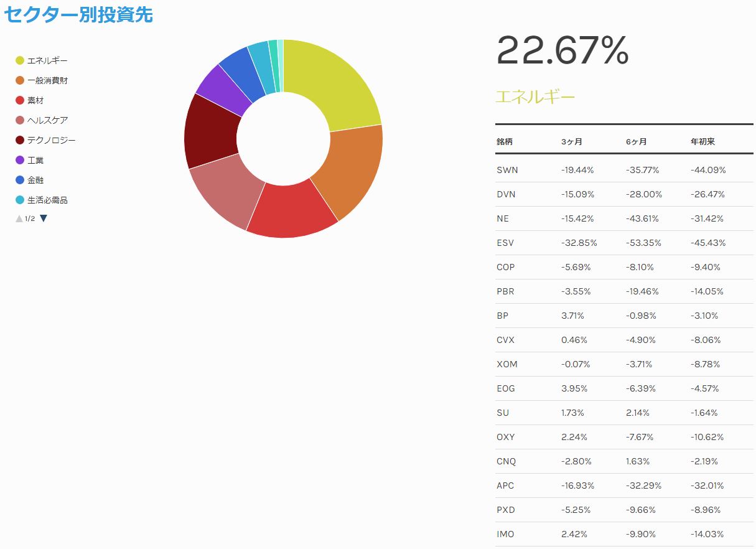The height and width of the screenshot is (549, 756).
Task: Click the セクター別投資先 heading
Action: point(78,14)
